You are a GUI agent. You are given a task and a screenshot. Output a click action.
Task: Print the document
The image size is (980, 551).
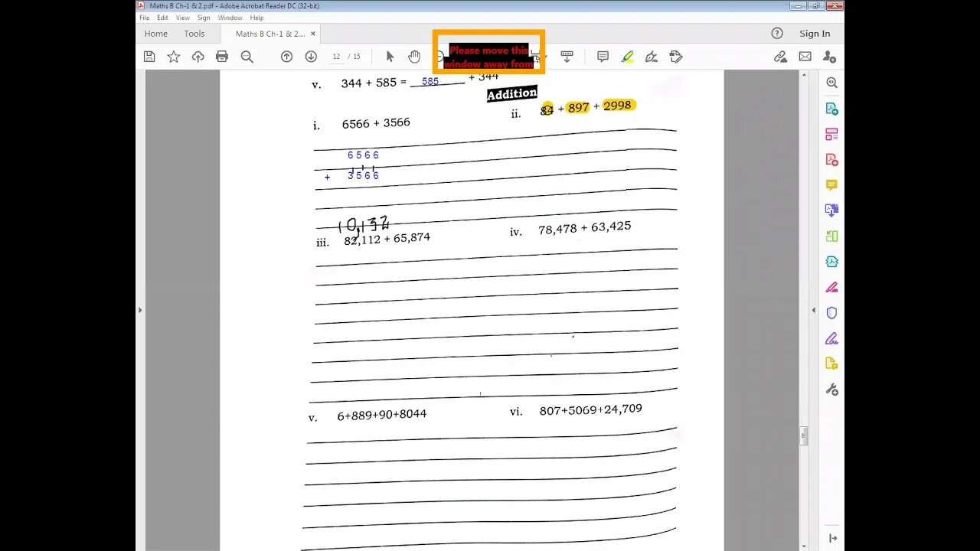(222, 57)
